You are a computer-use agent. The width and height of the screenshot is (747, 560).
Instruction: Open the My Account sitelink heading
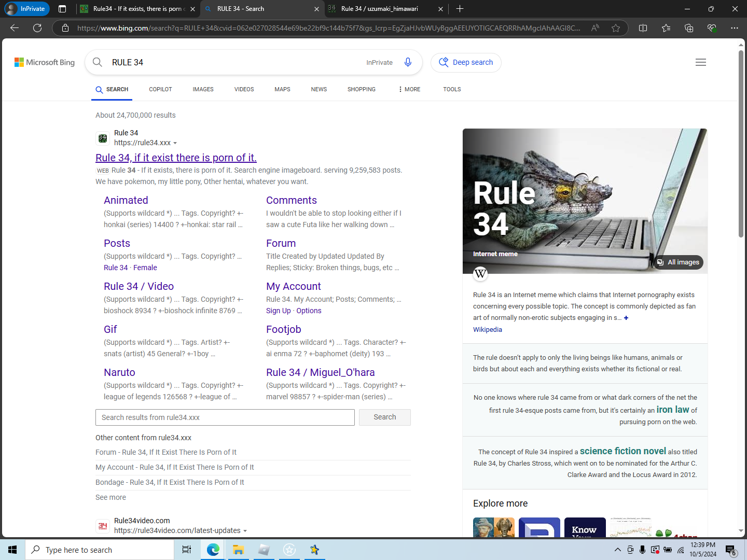[x=293, y=286]
